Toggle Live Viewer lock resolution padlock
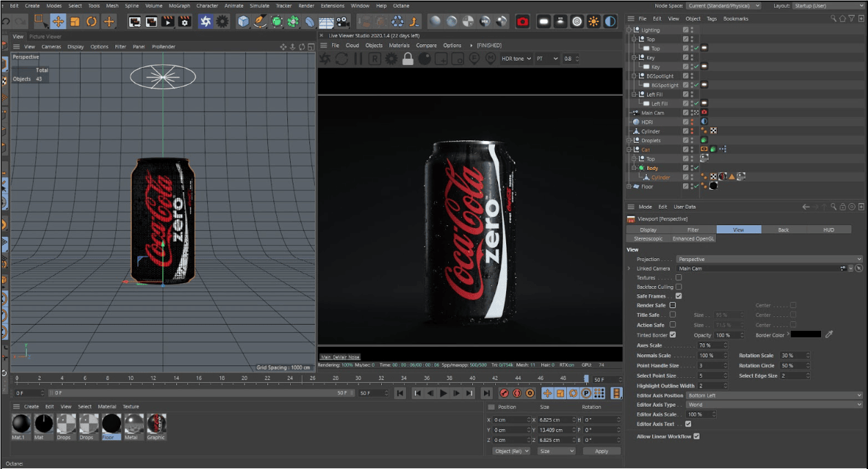Screen dimensions: 868x469 (x=407, y=59)
